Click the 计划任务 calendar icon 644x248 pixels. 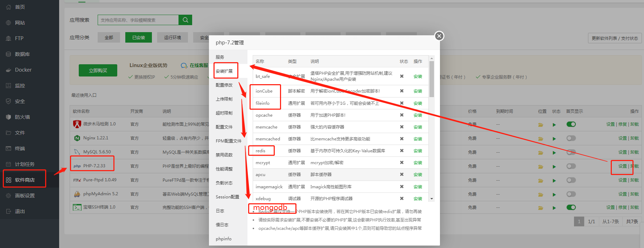pyautogui.click(x=8, y=164)
